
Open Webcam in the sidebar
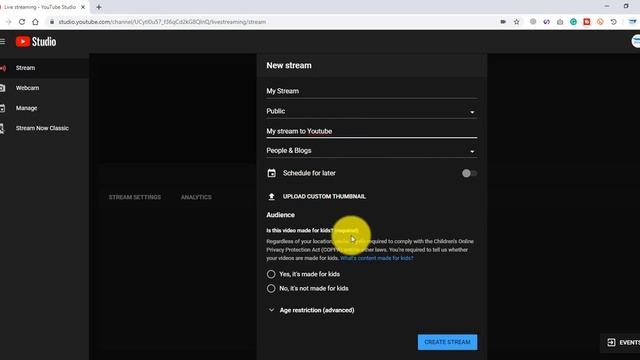[27, 88]
